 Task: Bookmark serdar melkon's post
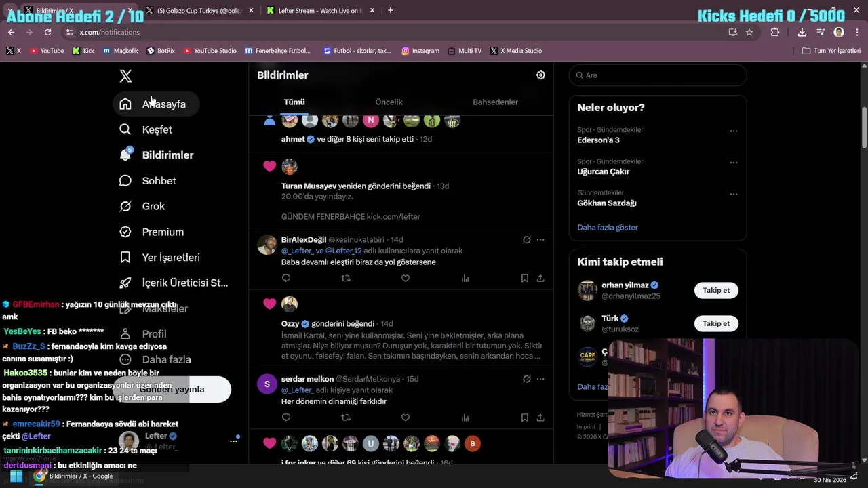coord(525,418)
